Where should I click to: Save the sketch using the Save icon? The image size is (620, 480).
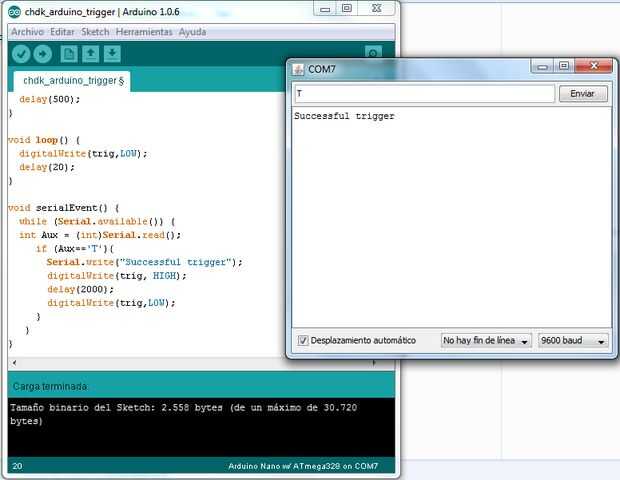coord(112,54)
